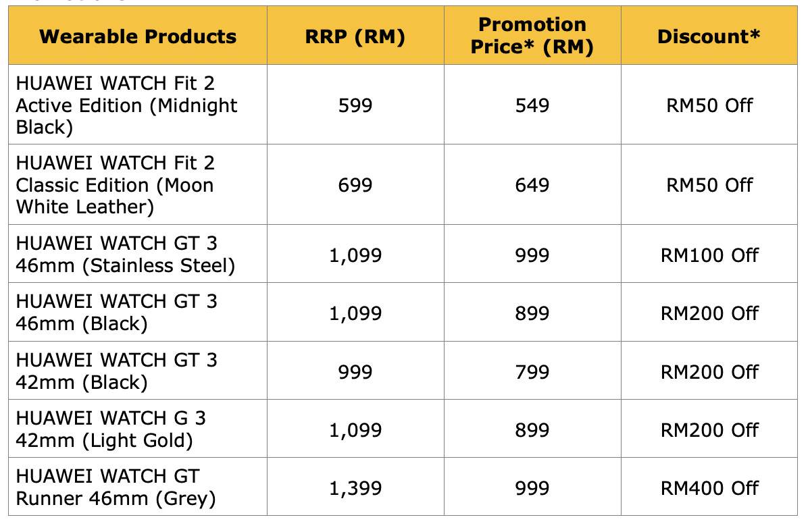Select HUAWEI WATCH Fit 2 Classic Edition cell
The width and height of the screenshot is (810, 532).
(x=138, y=185)
